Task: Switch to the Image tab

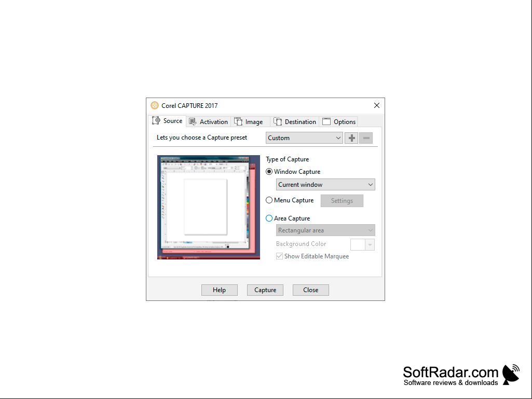Action: [x=250, y=121]
